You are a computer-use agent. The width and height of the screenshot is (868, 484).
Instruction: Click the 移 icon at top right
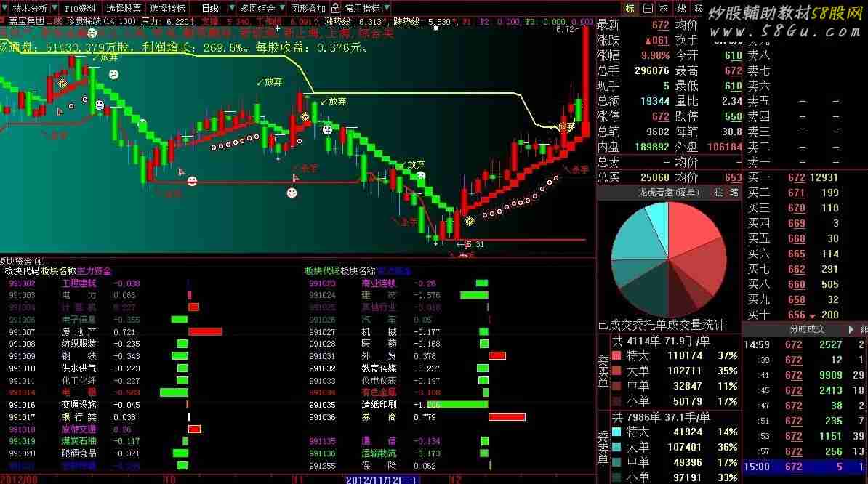[698, 8]
